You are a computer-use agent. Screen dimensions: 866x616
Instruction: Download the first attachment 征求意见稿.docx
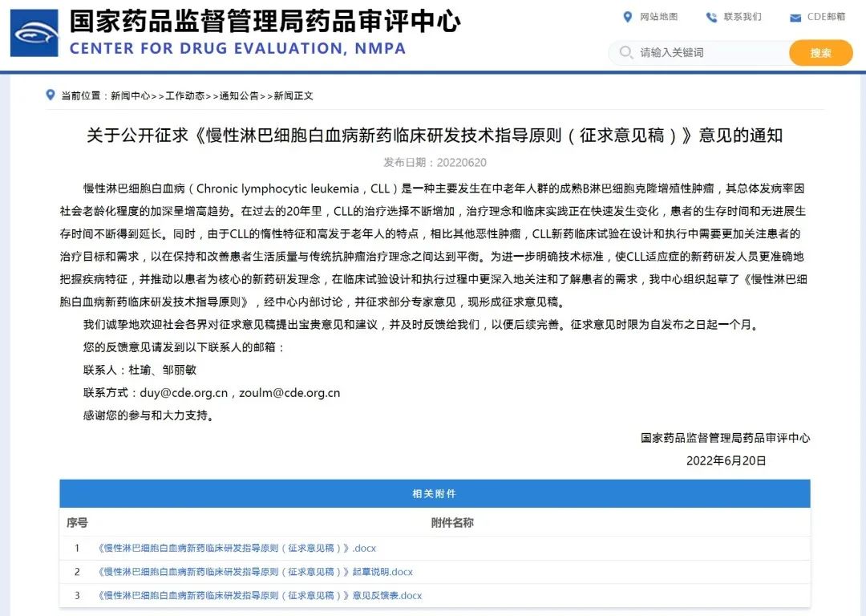(x=237, y=549)
